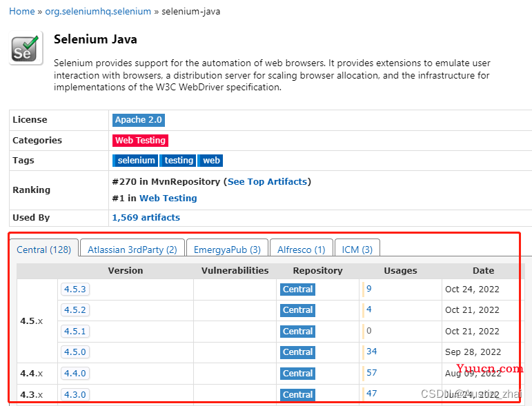Open version 4.3.0 link

(75, 394)
